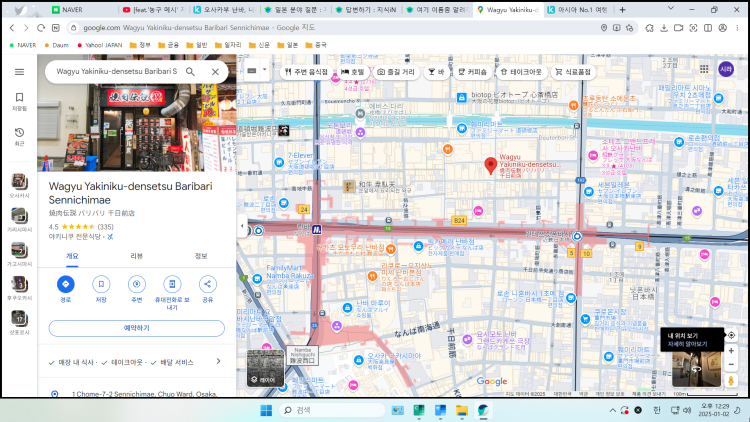Filter map by Restaurants (주변 음식점) chip

point(306,72)
